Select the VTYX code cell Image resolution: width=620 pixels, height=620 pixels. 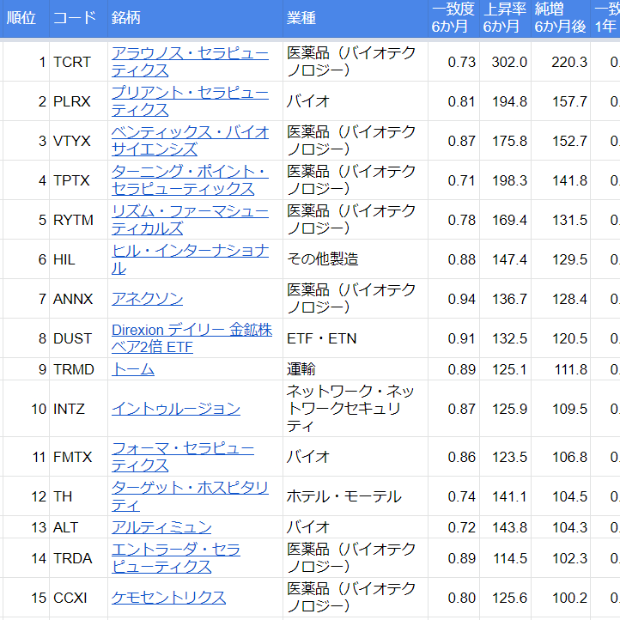pos(78,141)
